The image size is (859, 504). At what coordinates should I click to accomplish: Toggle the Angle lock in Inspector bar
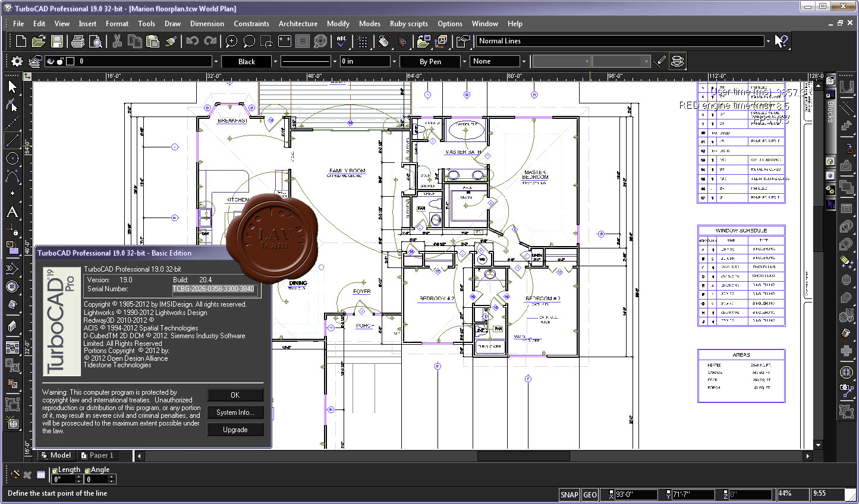point(87,470)
